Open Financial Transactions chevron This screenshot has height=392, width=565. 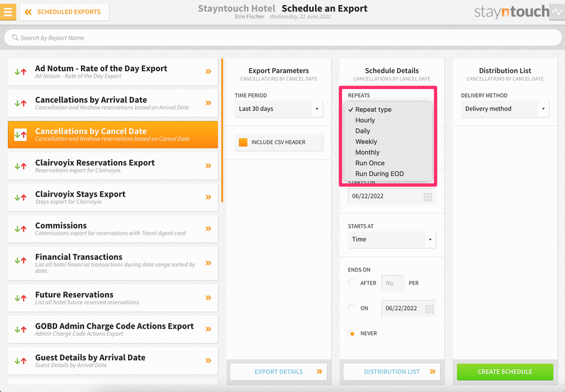click(208, 263)
